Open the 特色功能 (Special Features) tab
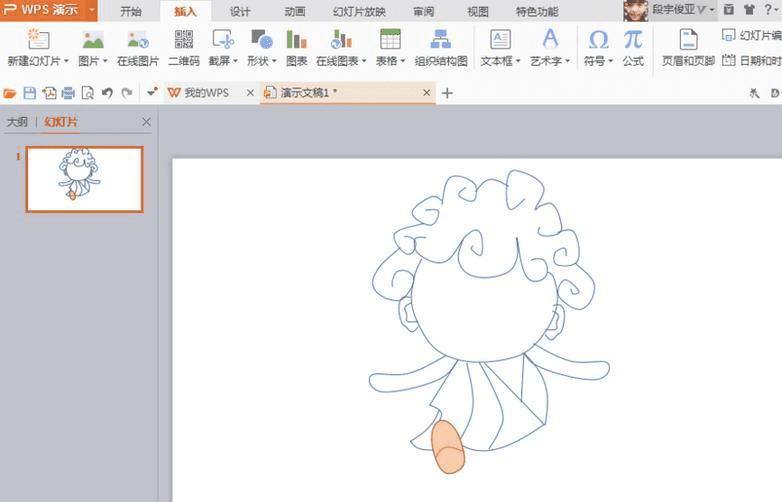This screenshot has width=782, height=502. click(x=537, y=11)
